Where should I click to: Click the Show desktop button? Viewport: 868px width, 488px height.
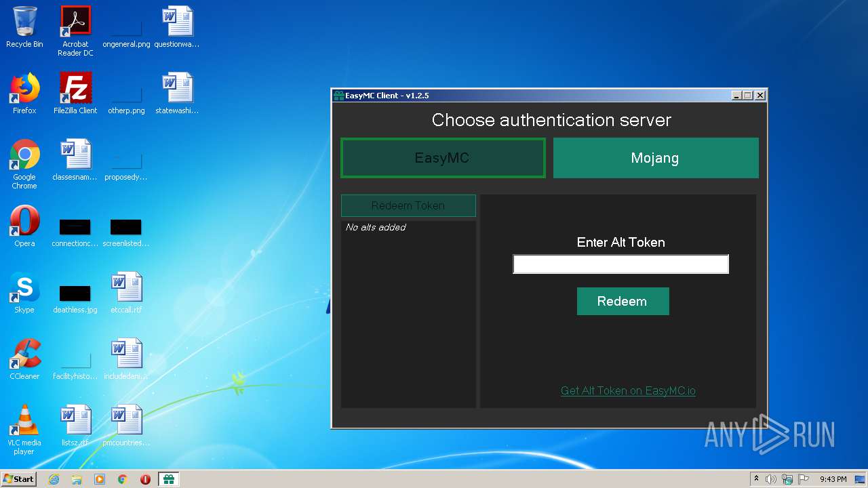pyautogui.click(x=861, y=479)
